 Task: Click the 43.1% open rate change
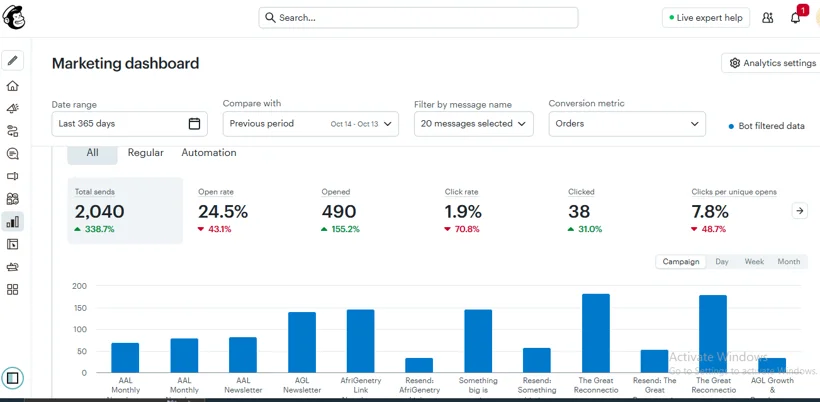pyautogui.click(x=220, y=229)
